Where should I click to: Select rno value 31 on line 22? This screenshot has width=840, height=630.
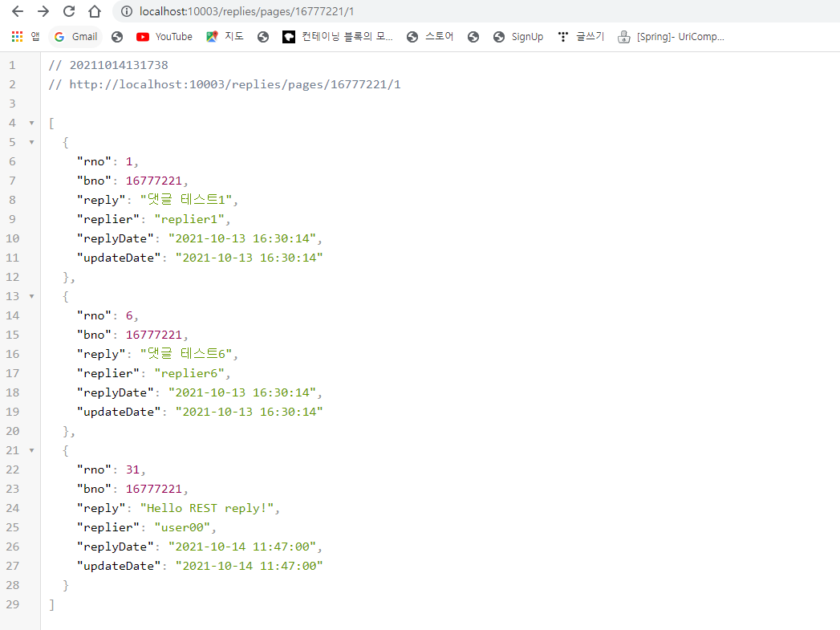[133, 470]
